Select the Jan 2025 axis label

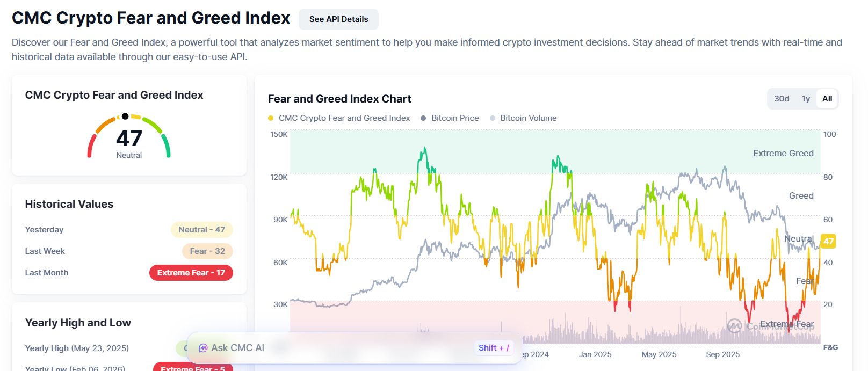click(595, 354)
